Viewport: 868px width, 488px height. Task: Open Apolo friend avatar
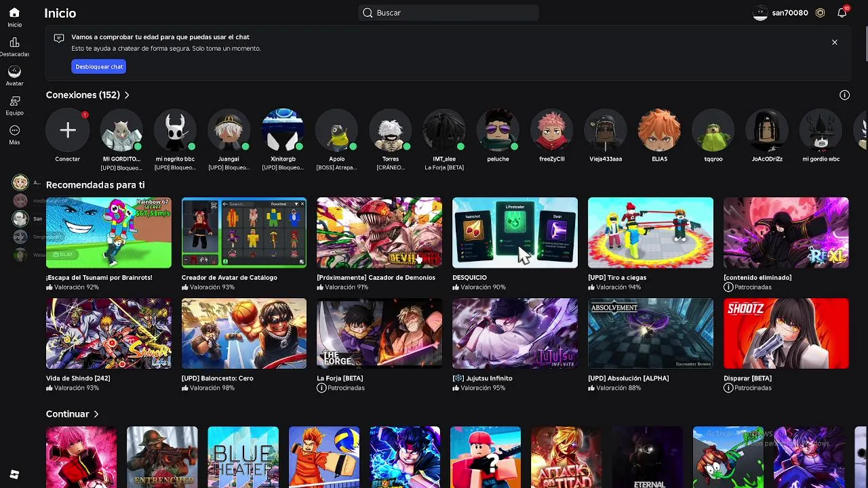[x=336, y=130]
